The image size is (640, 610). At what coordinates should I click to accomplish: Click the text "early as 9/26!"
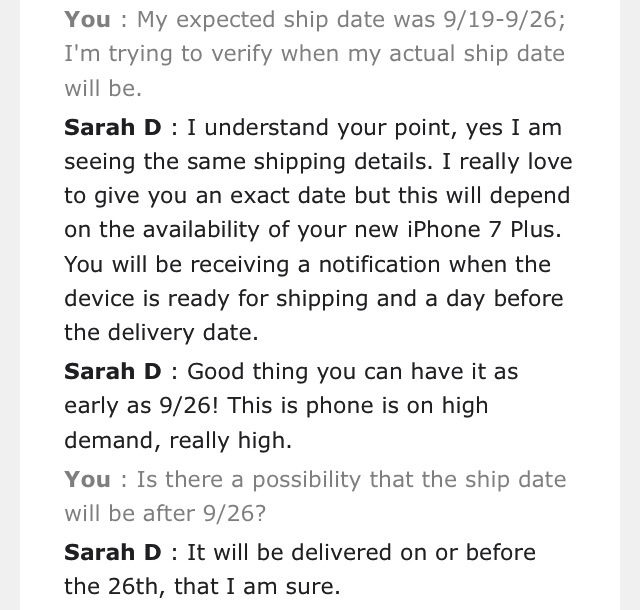[141, 405]
